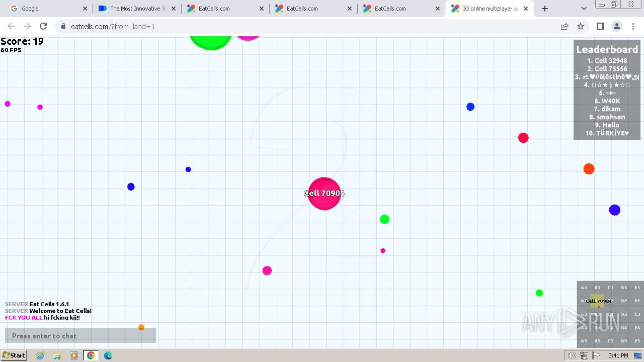The image size is (644, 362).
Task: Open Windows Media Player taskbar icon
Action: pos(74,355)
